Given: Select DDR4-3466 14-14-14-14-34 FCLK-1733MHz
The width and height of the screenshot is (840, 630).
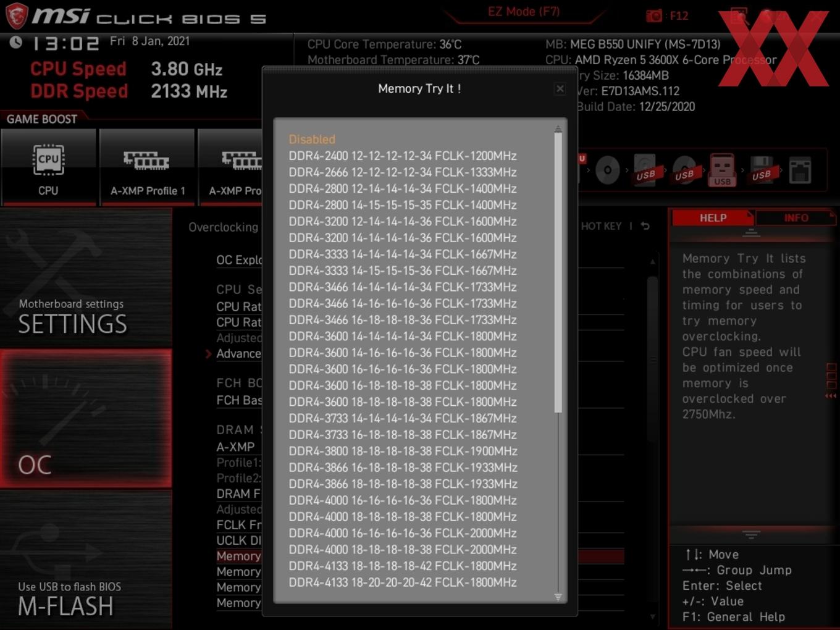Looking at the screenshot, I should [x=403, y=287].
